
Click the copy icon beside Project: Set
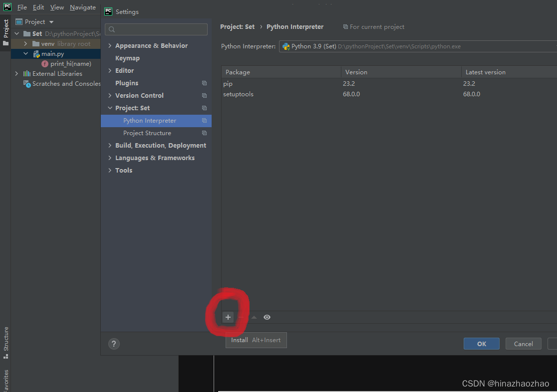(x=204, y=108)
